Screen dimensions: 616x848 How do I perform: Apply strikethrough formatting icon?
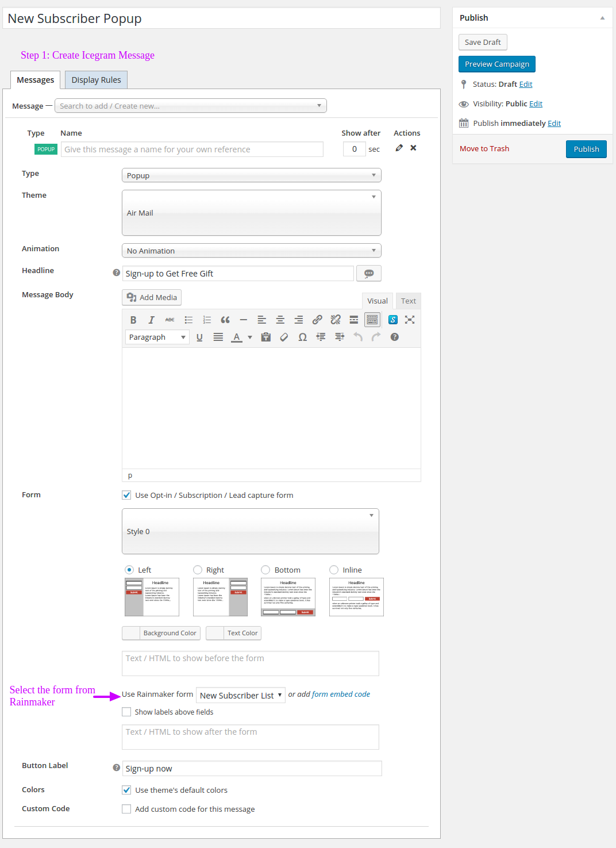click(170, 320)
